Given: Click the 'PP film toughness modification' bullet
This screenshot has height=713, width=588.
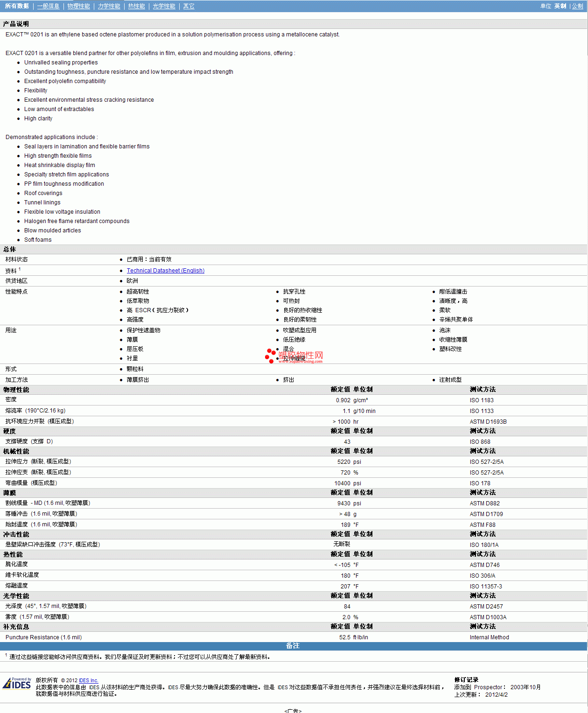Looking at the screenshot, I should click(64, 184).
